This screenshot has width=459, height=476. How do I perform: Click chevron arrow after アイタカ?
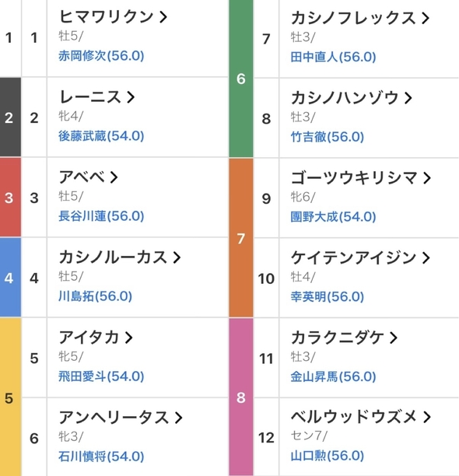(128, 338)
